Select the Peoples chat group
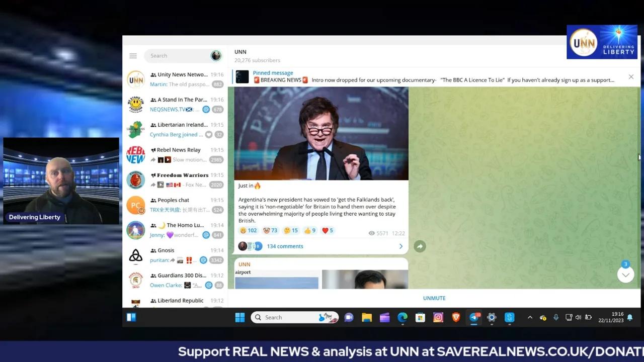Screen dimensions: 644x362 (x=176, y=205)
